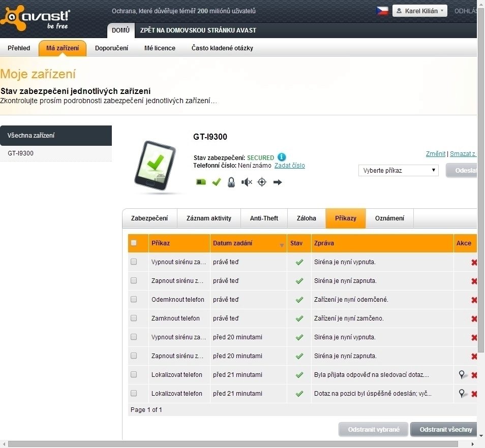This screenshot has width=485, height=448.
Task: Delete the Odemknout telefon command row
Action: click(474, 300)
